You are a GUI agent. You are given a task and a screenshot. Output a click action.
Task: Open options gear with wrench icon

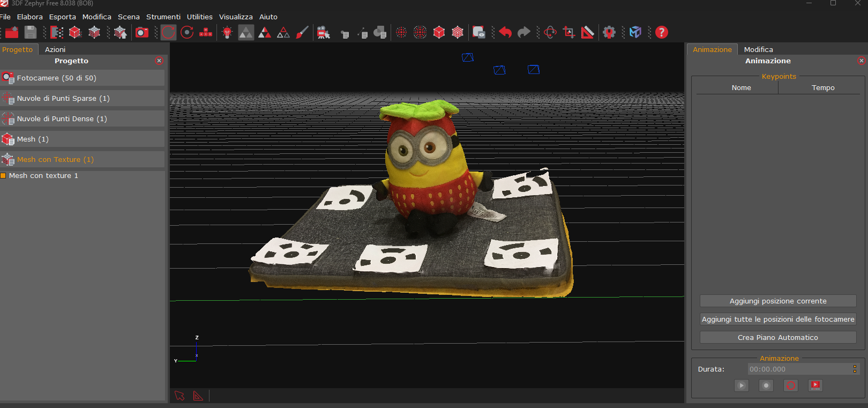point(609,32)
